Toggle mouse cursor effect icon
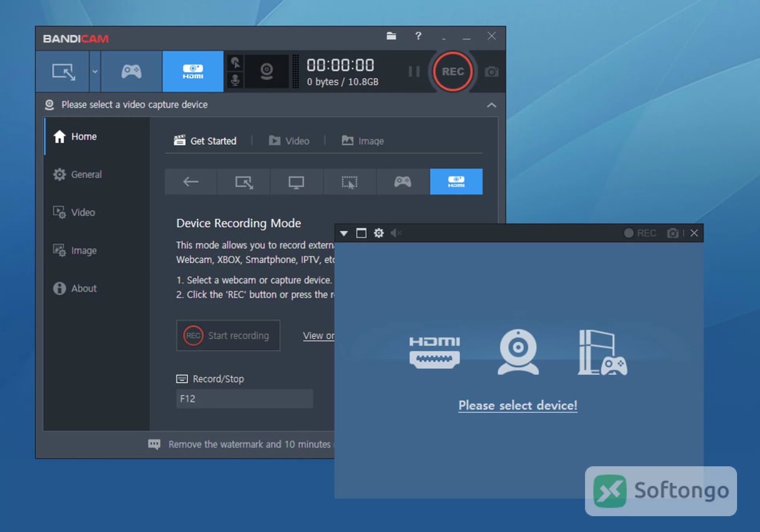Image resolution: width=760 pixels, height=532 pixels. 235,63
